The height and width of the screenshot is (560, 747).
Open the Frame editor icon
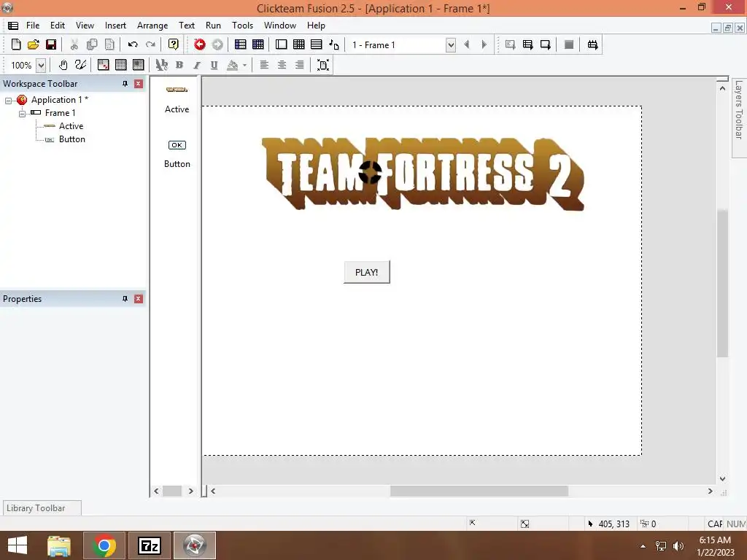point(281,44)
